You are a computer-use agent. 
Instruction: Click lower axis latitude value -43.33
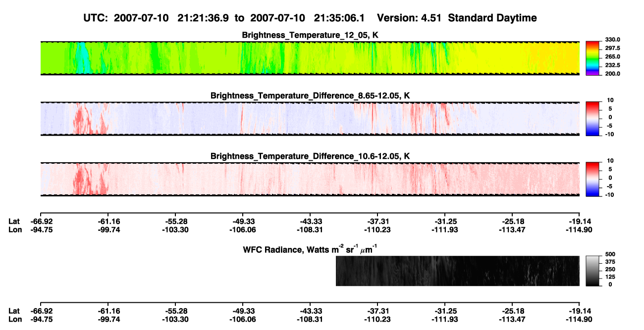(x=310, y=311)
